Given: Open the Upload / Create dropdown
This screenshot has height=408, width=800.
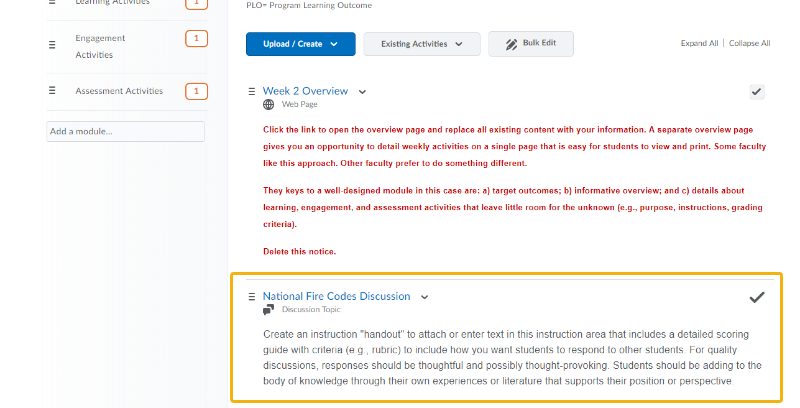Looking at the screenshot, I should pyautogui.click(x=300, y=44).
